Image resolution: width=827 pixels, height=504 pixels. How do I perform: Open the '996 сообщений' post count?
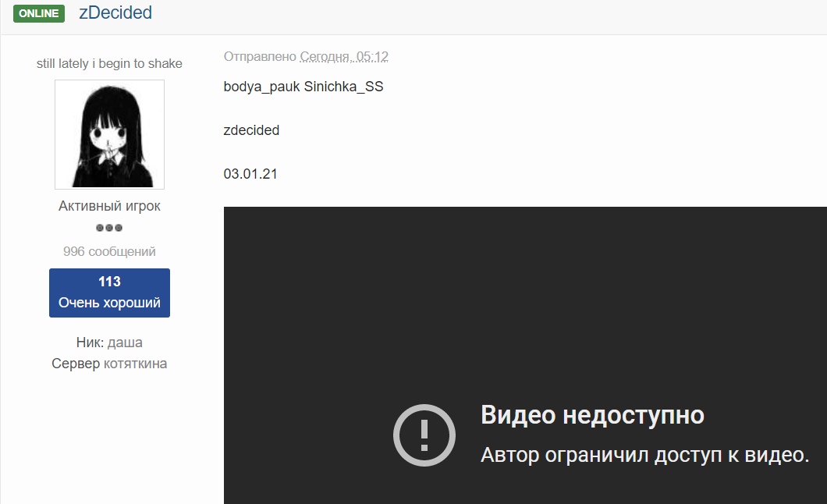[x=109, y=251]
